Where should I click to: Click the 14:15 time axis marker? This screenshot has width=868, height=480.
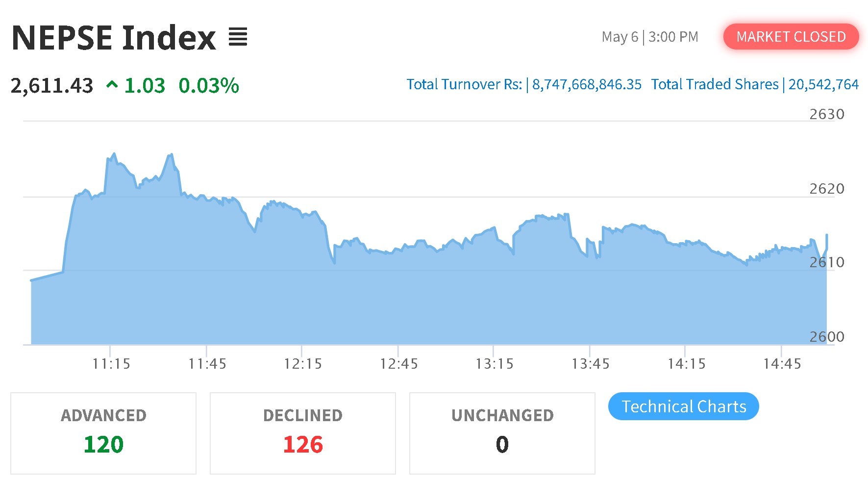click(687, 364)
